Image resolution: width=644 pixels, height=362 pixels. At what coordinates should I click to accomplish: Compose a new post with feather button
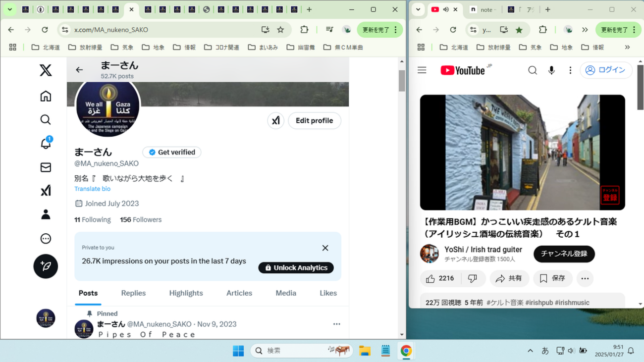tap(46, 266)
